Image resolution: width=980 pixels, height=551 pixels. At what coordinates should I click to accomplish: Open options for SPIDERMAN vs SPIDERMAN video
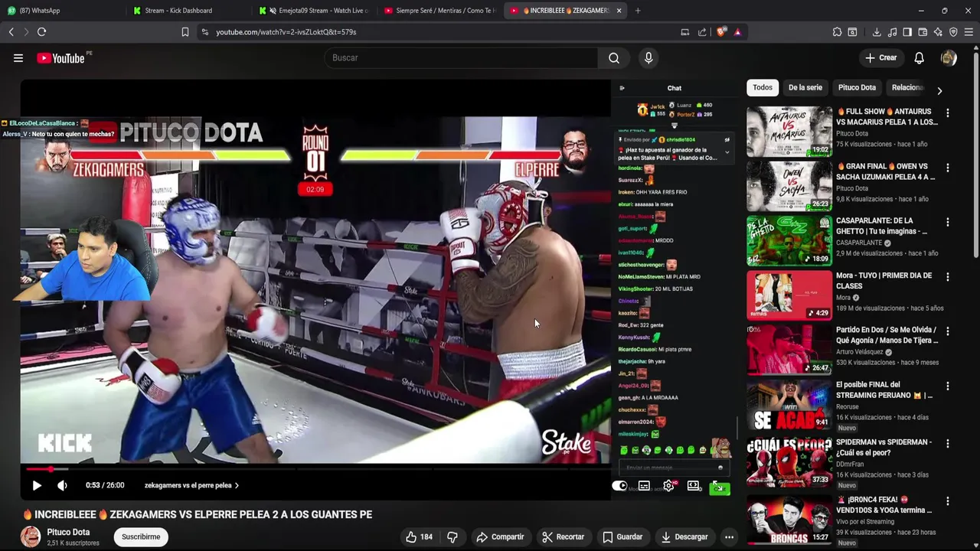(948, 443)
